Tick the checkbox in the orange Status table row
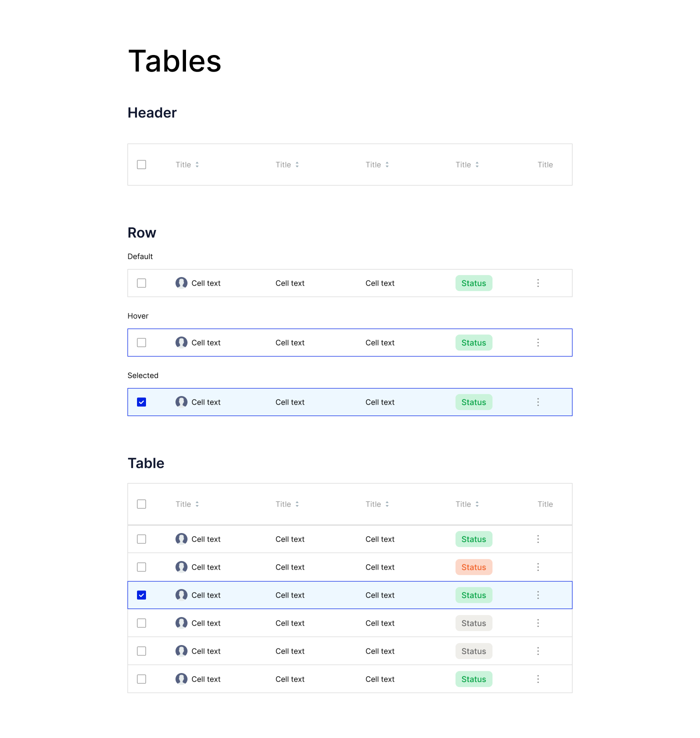Viewport: 700px width, 738px height. pos(141,567)
